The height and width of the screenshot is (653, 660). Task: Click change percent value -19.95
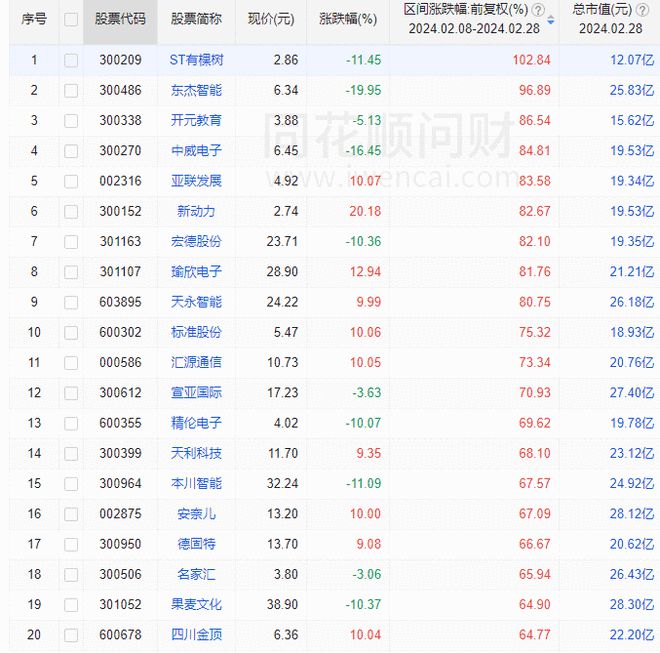click(x=363, y=91)
